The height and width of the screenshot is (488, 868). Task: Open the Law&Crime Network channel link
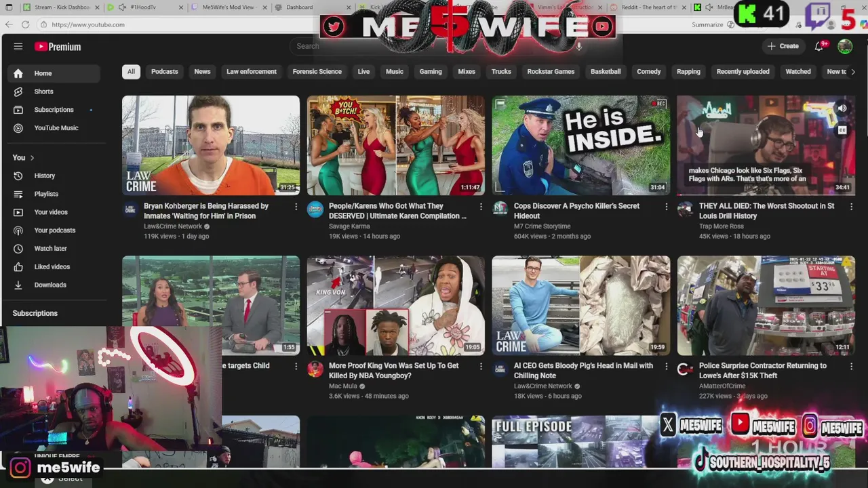pos(173,226)
